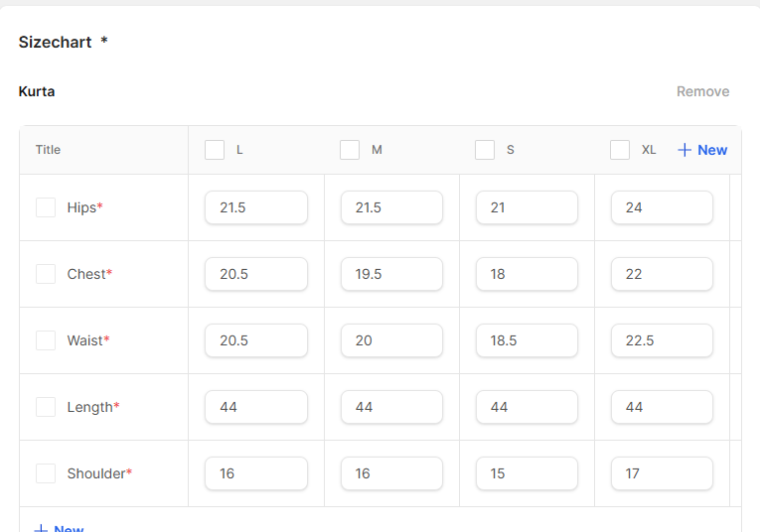
Task: Focus the Waist input for size S
Action: tap(527, 340)
